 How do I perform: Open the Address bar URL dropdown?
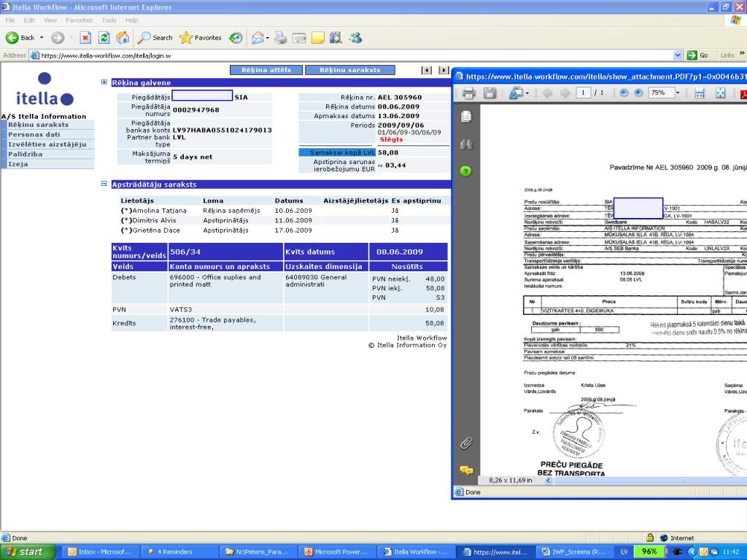point(678,55)
